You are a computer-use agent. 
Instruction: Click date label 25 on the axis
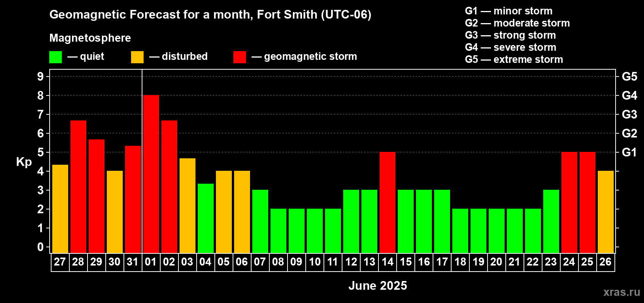[x=587, y=262]
